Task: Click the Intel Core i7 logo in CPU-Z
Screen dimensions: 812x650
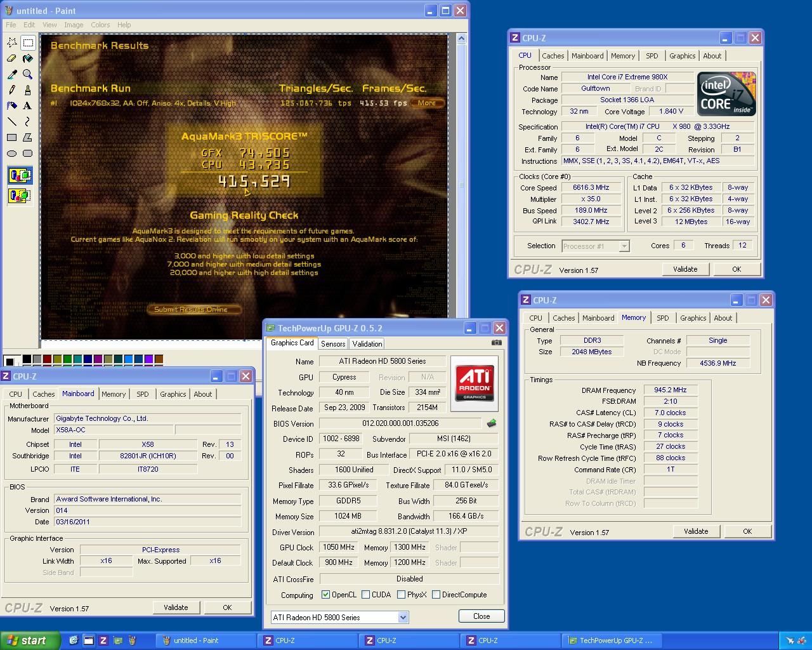Action: 726,94
